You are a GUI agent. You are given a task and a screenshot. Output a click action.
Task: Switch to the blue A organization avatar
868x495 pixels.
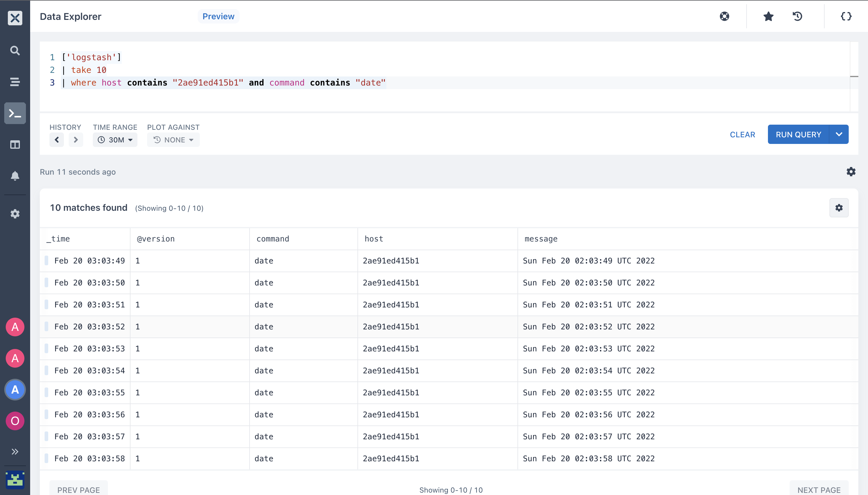tap(15, 390)
